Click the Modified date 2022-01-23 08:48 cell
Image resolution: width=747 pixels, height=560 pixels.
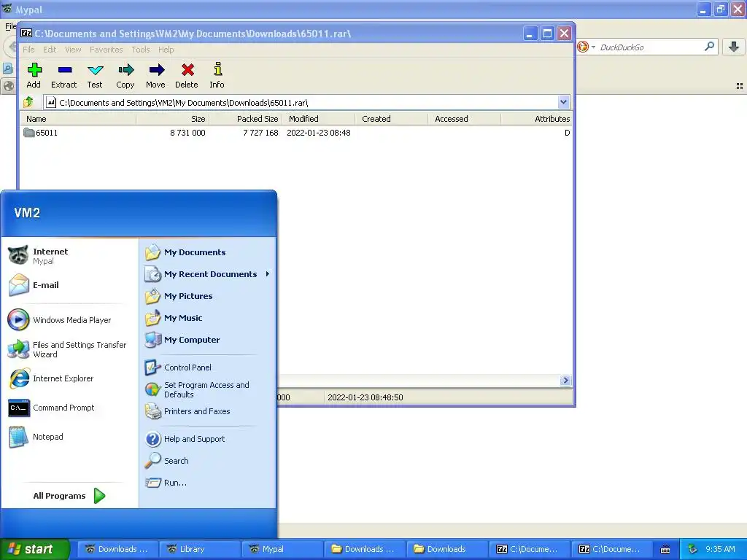(318, 133)
